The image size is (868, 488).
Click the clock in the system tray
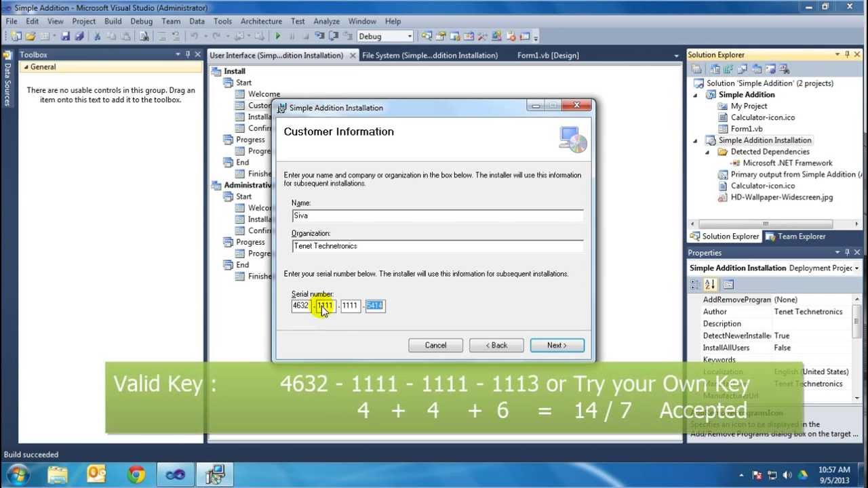833,474
